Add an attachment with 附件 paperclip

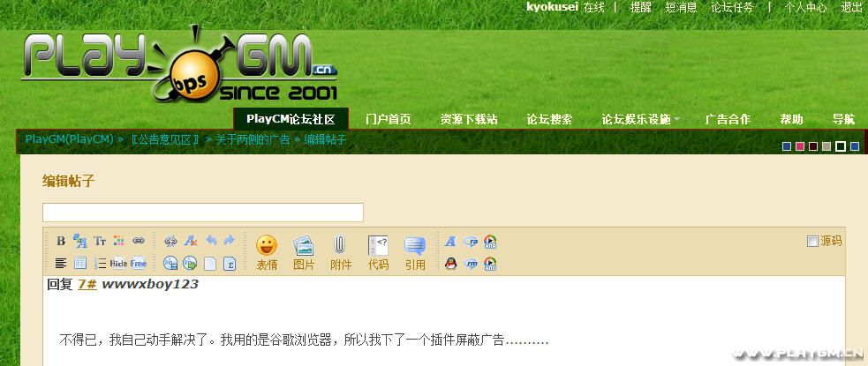(x=341, y=251)
